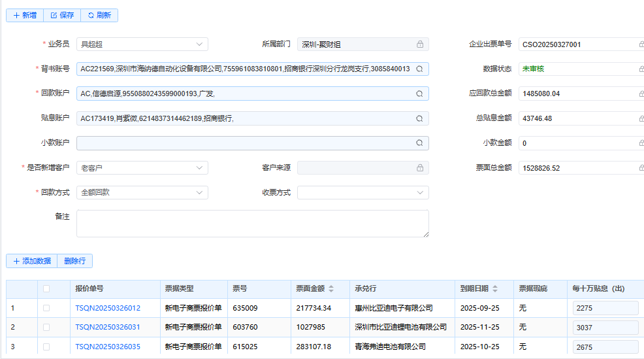Save the form with 保存 button
This screenshot has height=359, width=644.
coord(62,15)
